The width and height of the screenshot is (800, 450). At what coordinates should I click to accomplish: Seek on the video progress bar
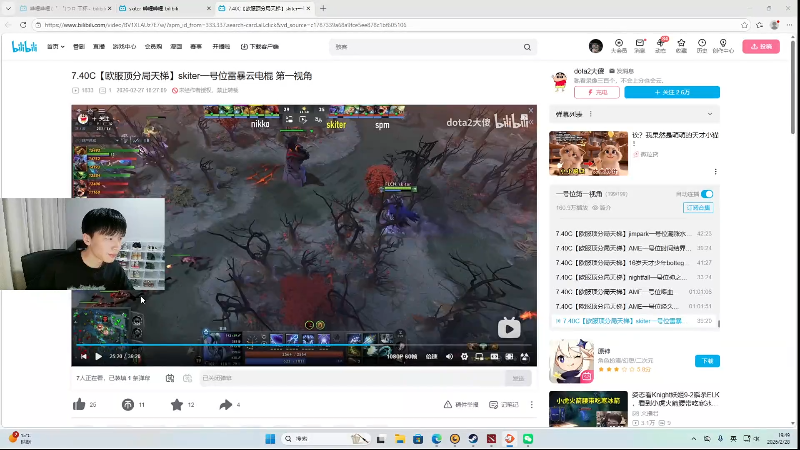(x=304, y=345)
